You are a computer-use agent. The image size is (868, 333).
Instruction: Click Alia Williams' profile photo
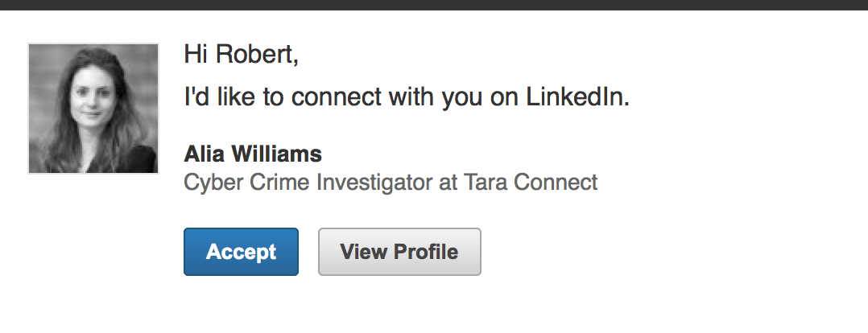93,109
